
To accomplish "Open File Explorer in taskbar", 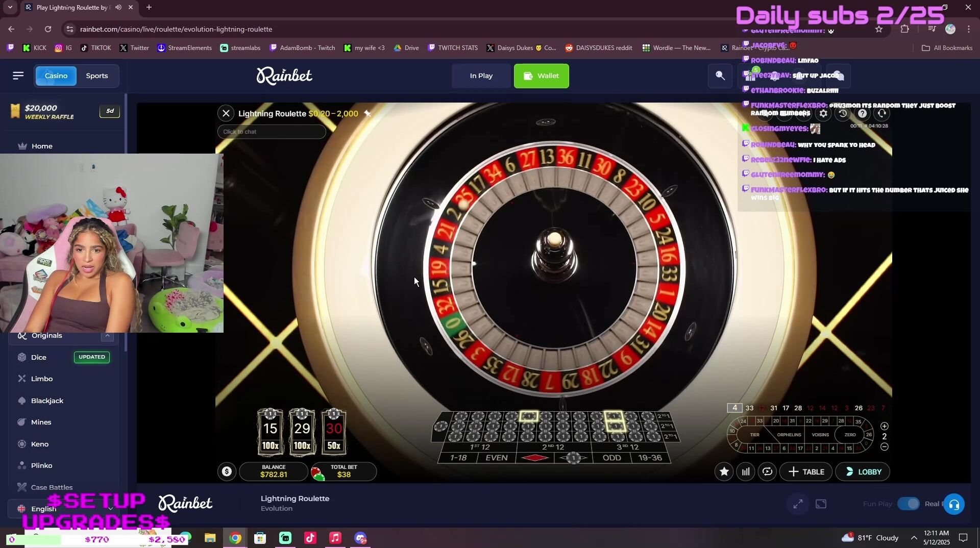I will coord(210,538).
